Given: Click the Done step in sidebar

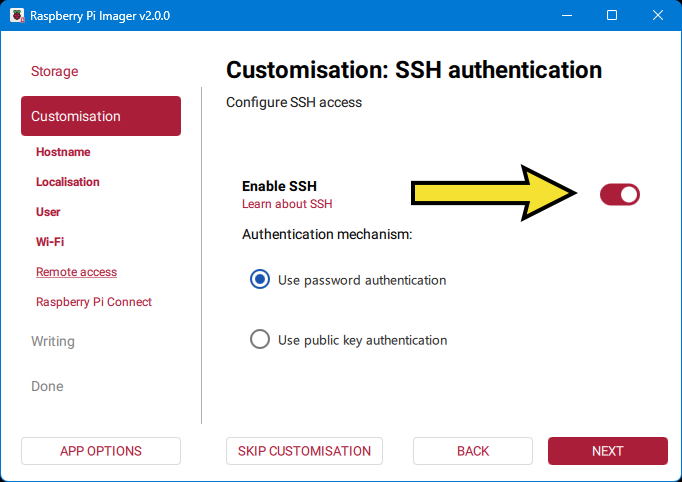Looking at the screenshot, I should 47,387.
